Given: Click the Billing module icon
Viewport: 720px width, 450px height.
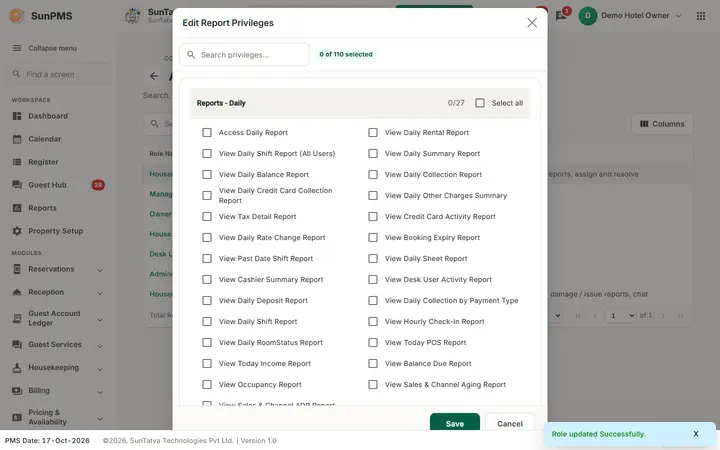Looking at the screenshot, I should point(17,391).
